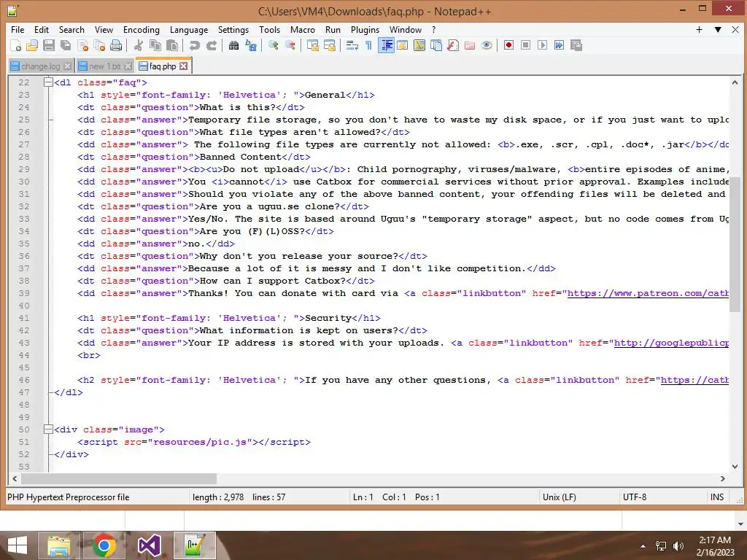
Task: Open Google Chrome from the taskbar
Action: (104, 545)
